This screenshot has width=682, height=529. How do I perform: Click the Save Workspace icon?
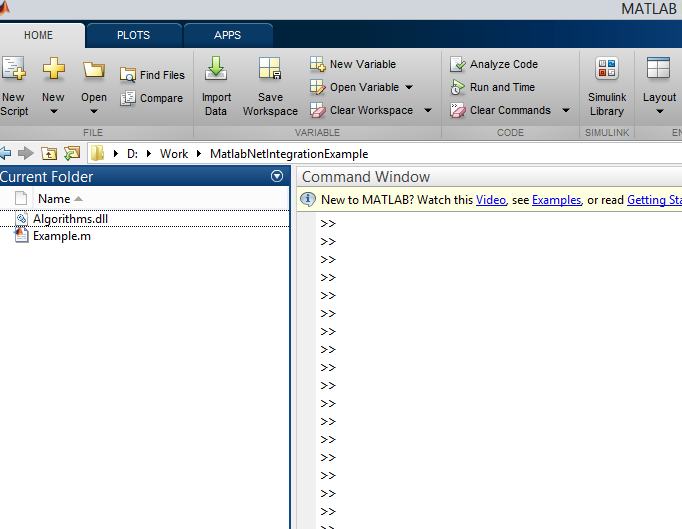tap(270, 68)
